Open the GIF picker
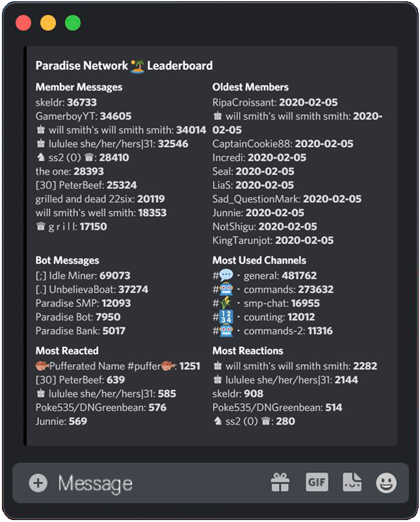 [x=317, y=482]
